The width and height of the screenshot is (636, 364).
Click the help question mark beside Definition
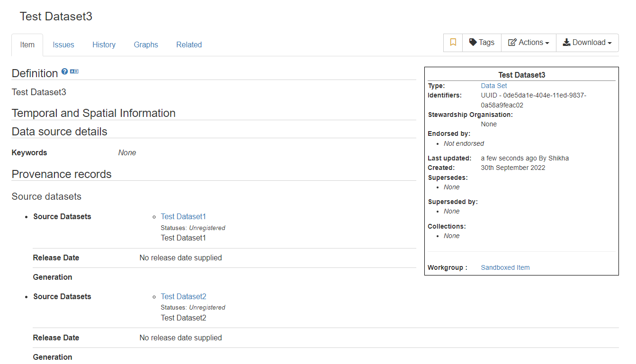pyautogui.click(x=65, y=71)
